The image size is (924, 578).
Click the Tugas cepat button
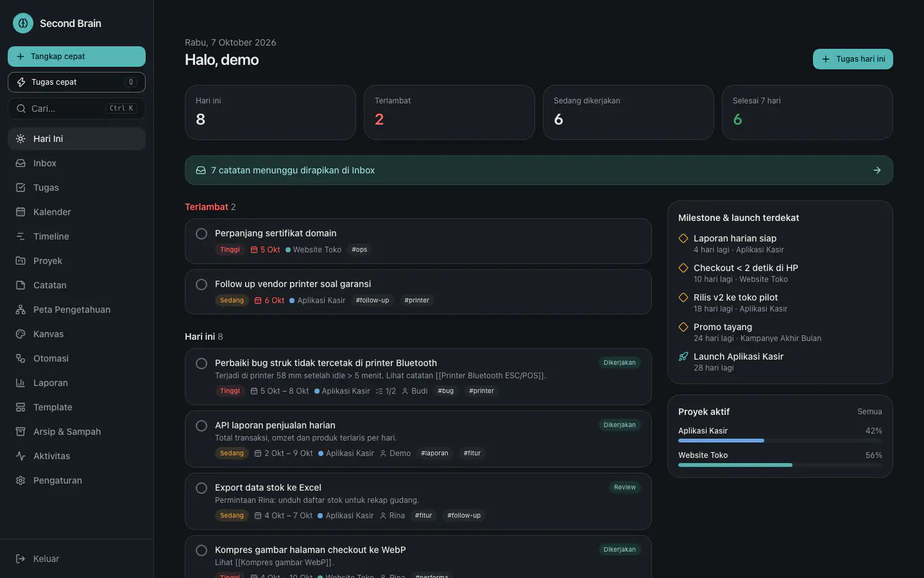click(x=76, y=82)
